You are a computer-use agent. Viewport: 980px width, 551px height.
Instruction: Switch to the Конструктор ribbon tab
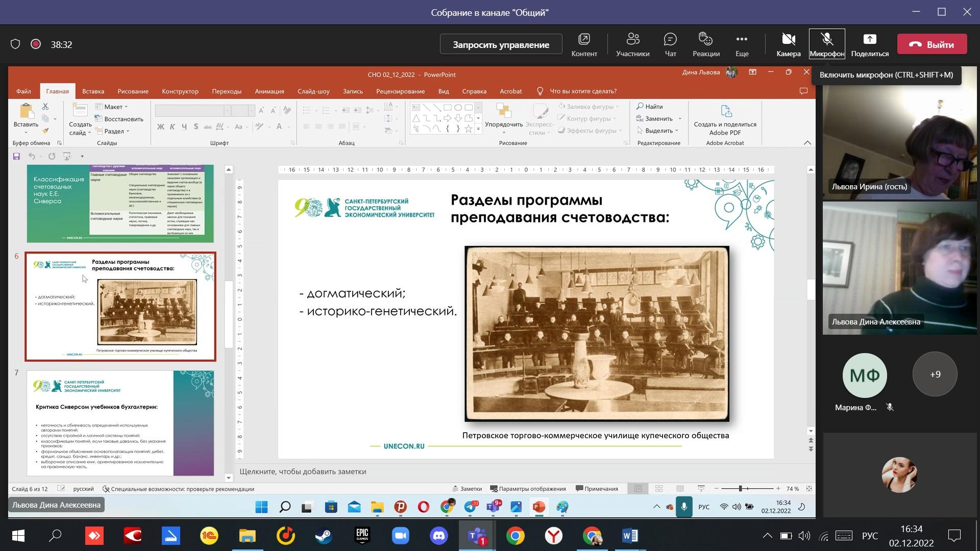(180, 91)
